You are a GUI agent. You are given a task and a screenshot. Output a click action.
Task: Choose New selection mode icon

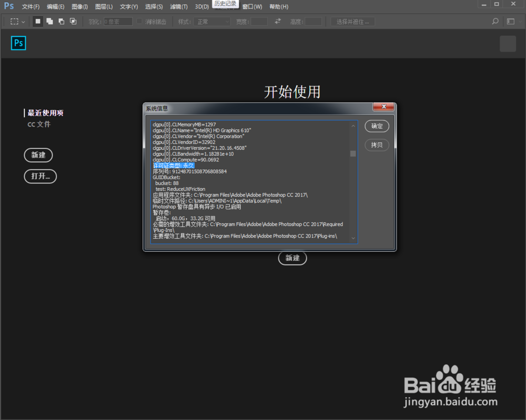click(x=38, y=22)
